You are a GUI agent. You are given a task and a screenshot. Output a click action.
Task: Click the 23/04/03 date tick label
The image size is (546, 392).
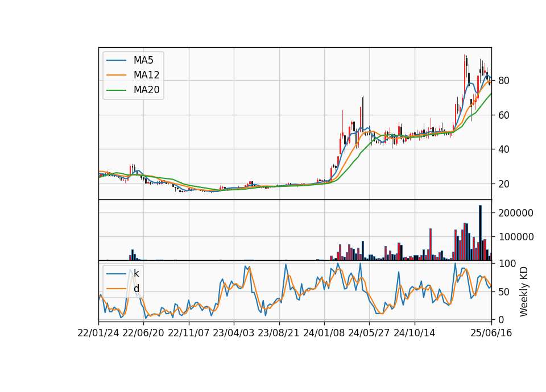[x=234, y=333]
